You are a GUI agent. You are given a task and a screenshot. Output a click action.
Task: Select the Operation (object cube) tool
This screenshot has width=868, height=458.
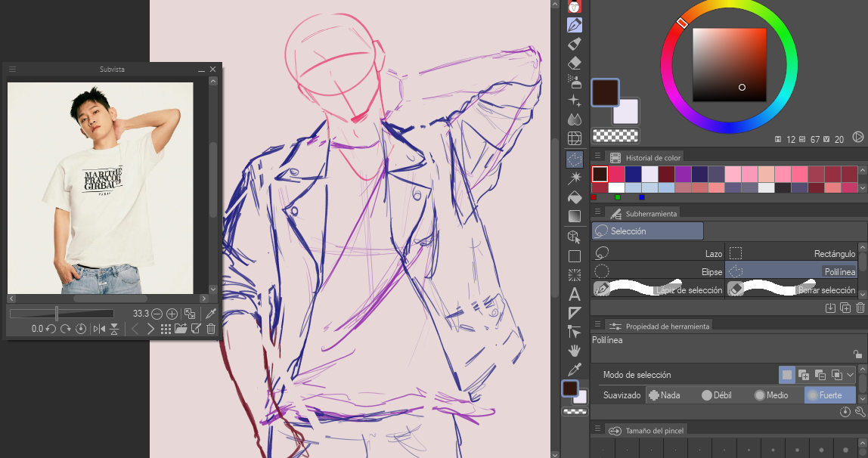pos(575,237)
